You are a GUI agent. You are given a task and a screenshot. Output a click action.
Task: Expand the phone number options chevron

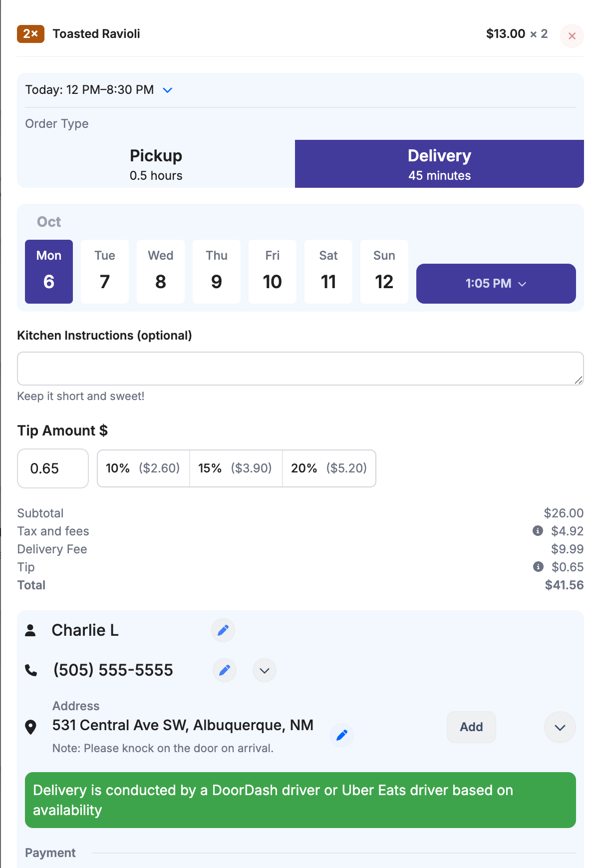tap(264, 670)
